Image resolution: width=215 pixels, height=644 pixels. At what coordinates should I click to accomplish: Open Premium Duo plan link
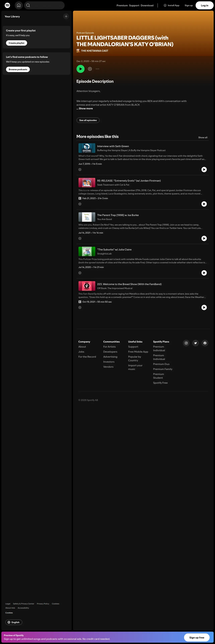click(161, 364)
